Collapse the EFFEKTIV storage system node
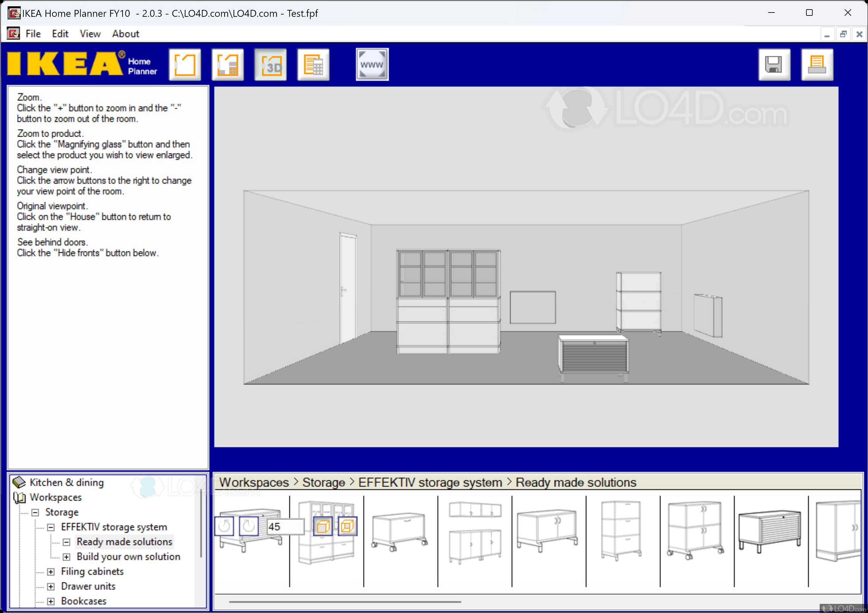This screenshot has height=613, width=868. click(51, 527)
